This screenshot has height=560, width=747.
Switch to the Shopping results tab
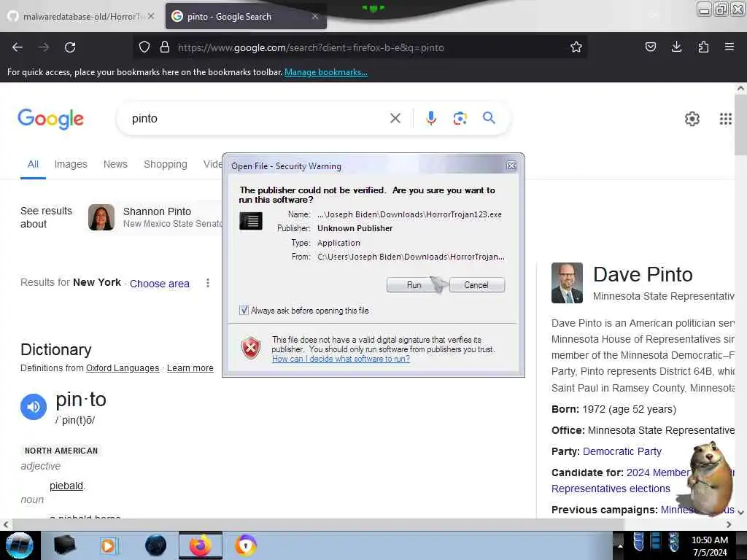[x=166, y=164]
